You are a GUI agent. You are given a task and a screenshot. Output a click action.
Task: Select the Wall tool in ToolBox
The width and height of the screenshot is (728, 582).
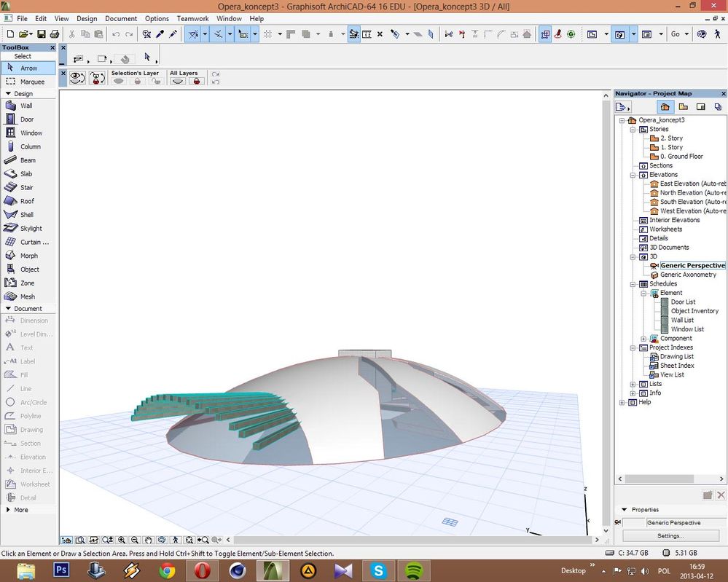[26, 106]
